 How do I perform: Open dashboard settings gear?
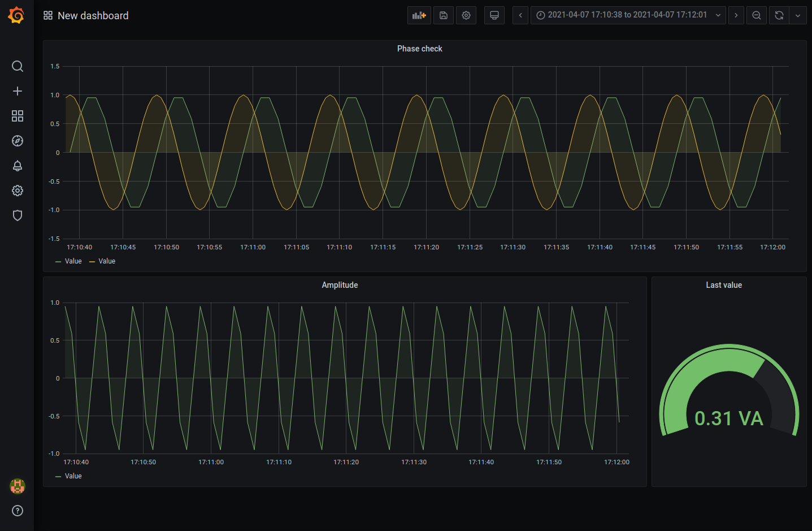pos(466,15)
